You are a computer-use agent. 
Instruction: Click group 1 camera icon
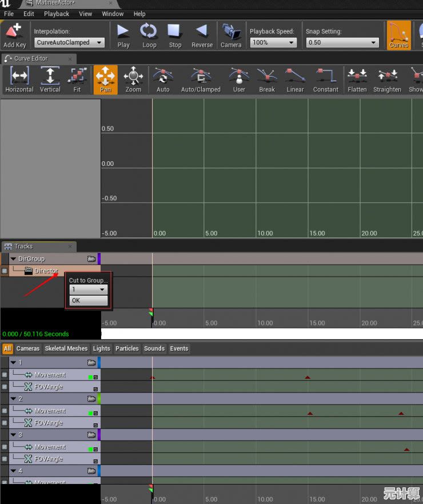(91, 363)
